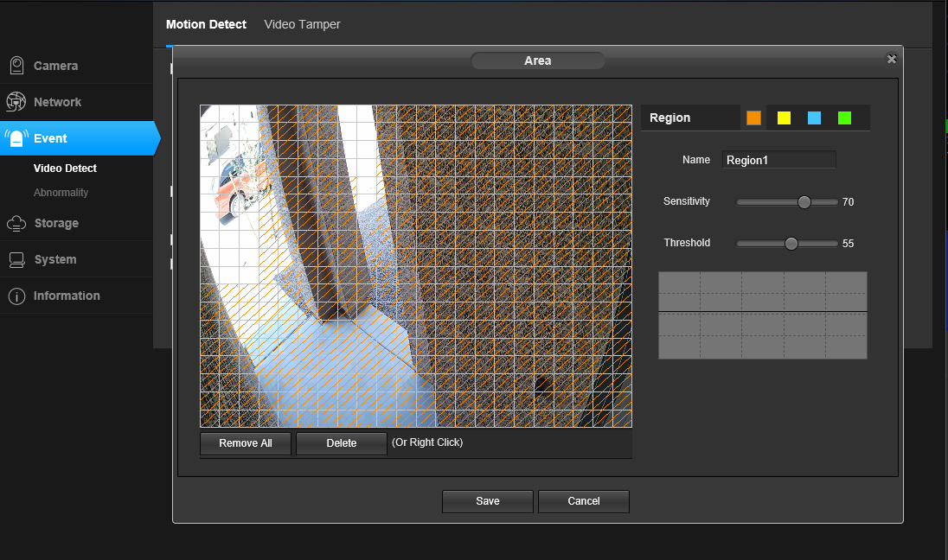The width and height of the screenshot is (948, 560).
Task: Pick the blue region color swatch
Action: [814, 118]
